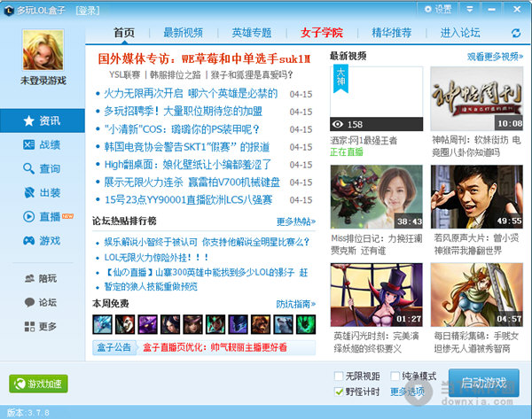The height and width of the screenshot is (419, 532).
Task: Open the title bar dropdown menu arrow
Action: (x=470, y=9)
